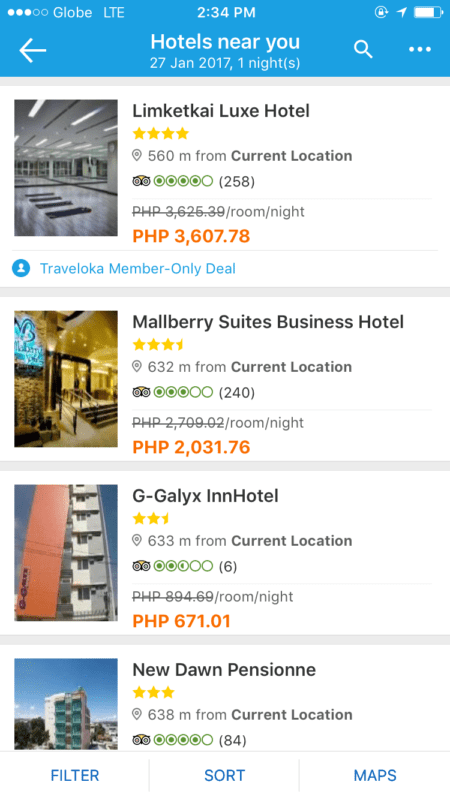Open the FILTER tab
The image size is (450, 800).
pos(74,776)
